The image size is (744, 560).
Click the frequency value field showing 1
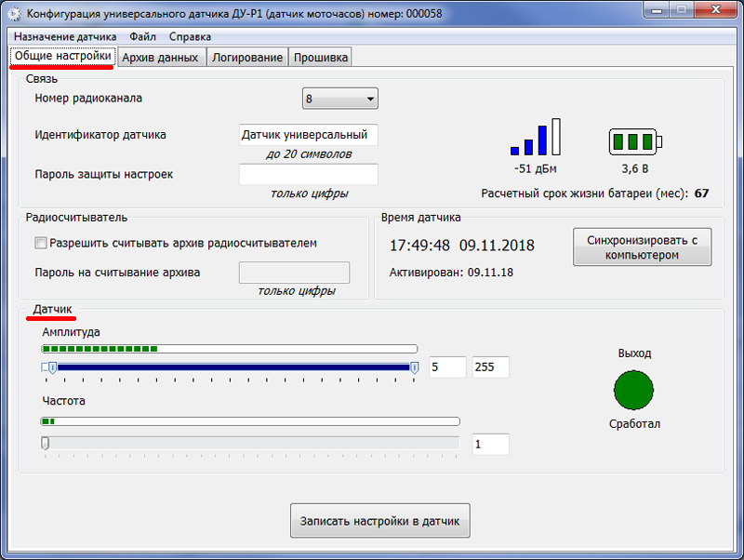coord(491,445)
